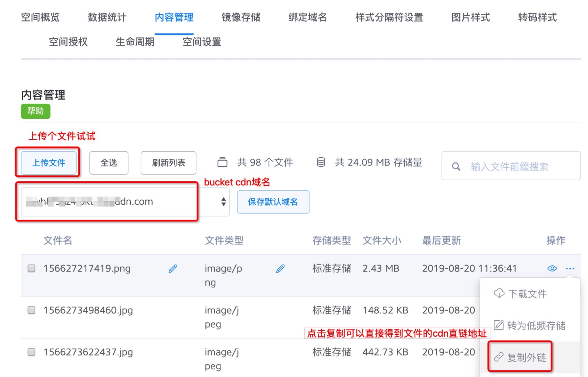
Task: Open more actions ellipsis for 156627217419.png
Action: (570, 268)
